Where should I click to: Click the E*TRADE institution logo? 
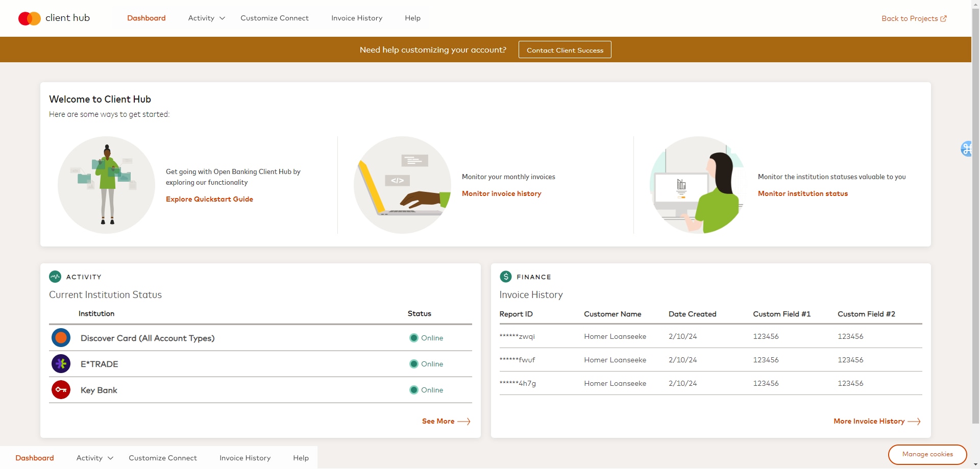tap(61, 364)
